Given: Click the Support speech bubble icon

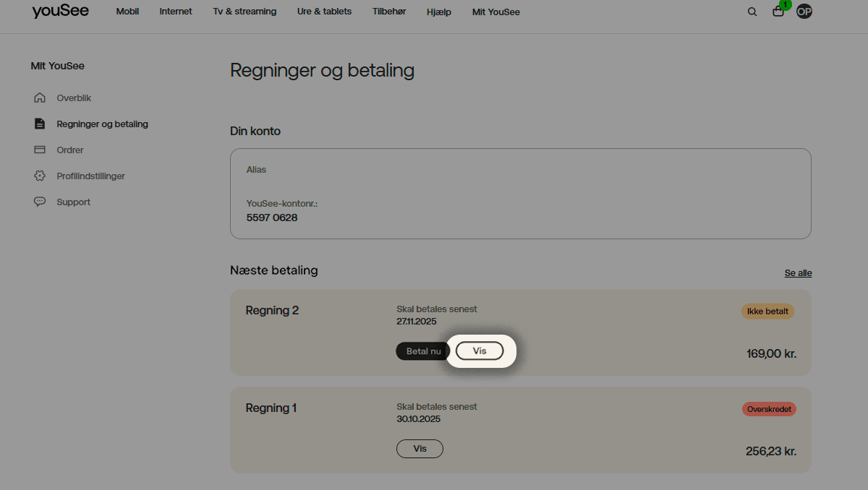Looking at the screenshot, I should tap(40, 202).
